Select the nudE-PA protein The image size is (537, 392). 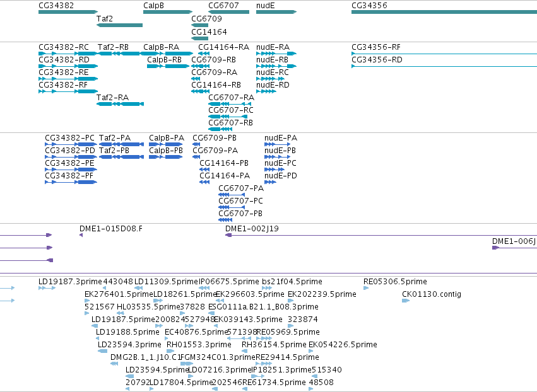[281, 138]
